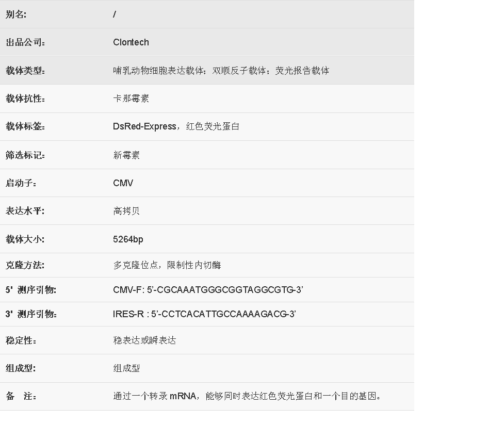Select the 克隆方法 label
The height and width of the screenshot is (424, 504).
tap(25, 265)
